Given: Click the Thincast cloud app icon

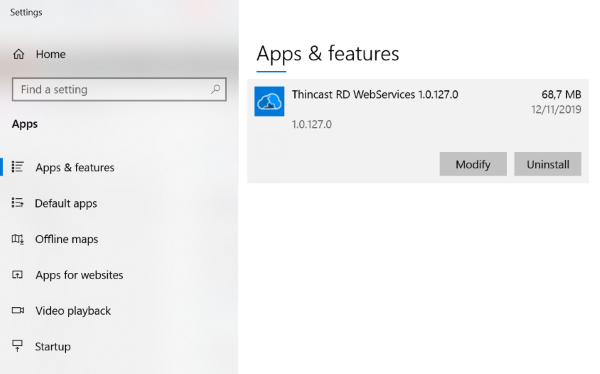Looking at the screenshot, I should click(x=269, y=101).
